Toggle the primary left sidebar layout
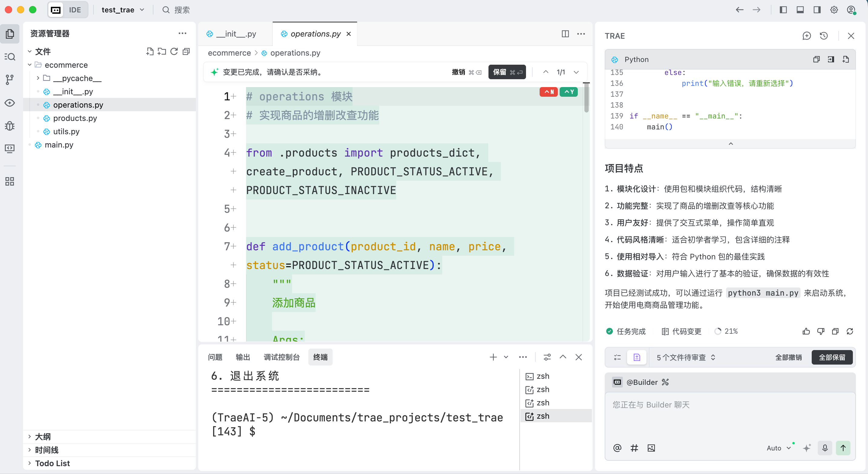The width and height of the screenshot is (868, 474). (783, 10)
